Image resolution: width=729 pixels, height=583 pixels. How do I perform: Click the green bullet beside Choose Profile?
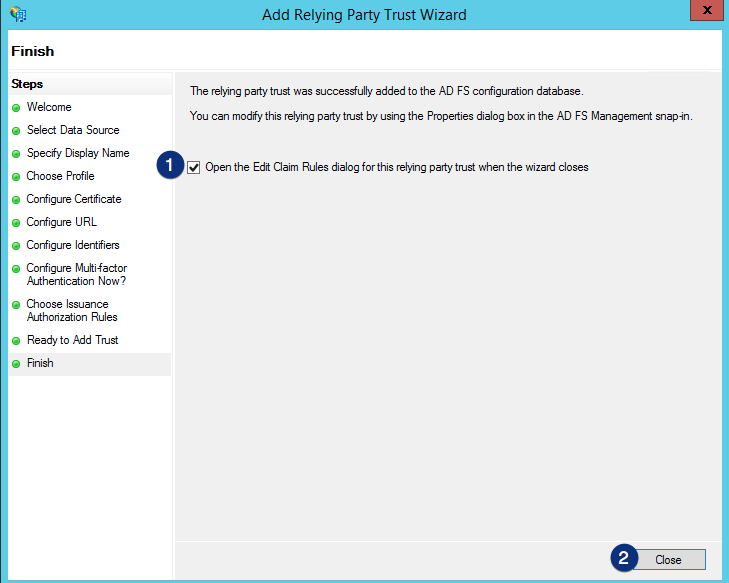tap(16, 177)
